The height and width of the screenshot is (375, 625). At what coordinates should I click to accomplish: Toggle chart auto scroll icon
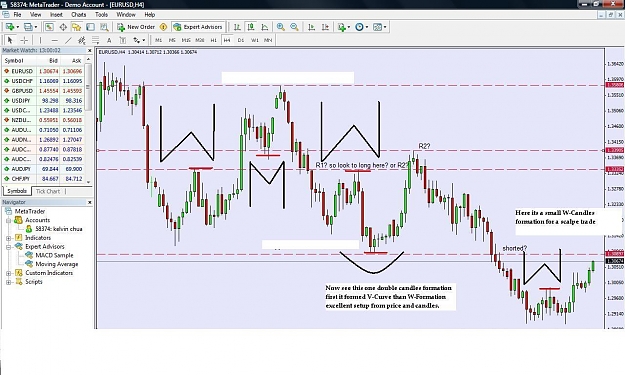click(312, 27)
